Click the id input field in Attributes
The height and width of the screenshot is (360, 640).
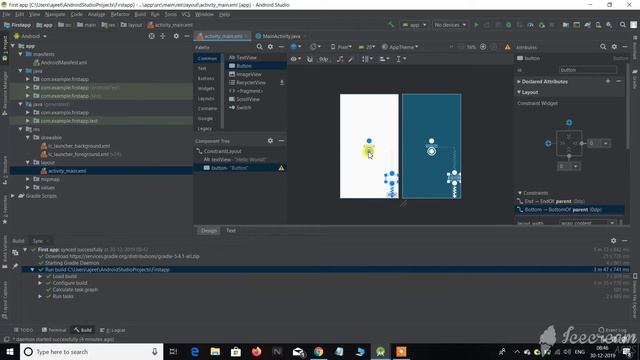click(588, 70)
